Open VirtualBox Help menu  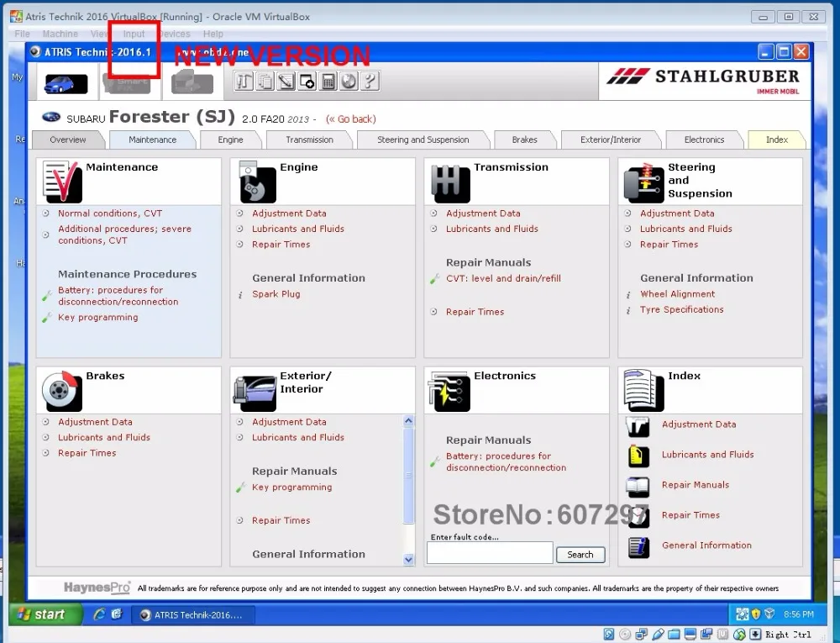213,34
